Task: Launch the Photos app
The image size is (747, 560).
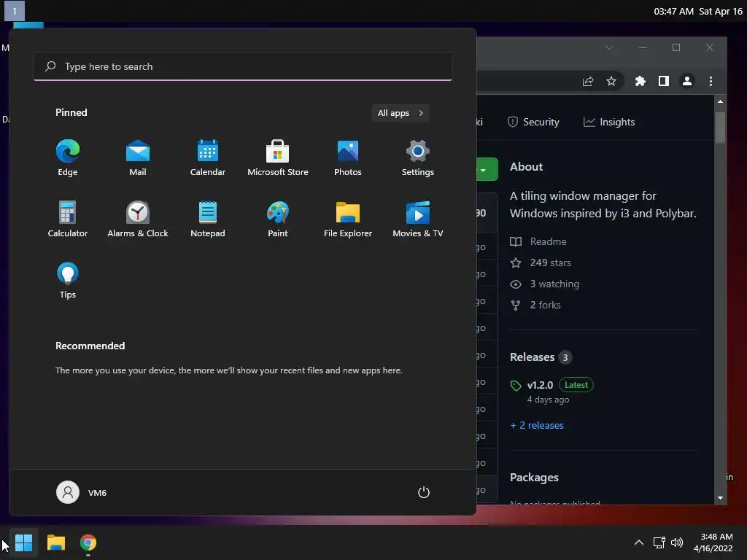Action: coord(348,158)
